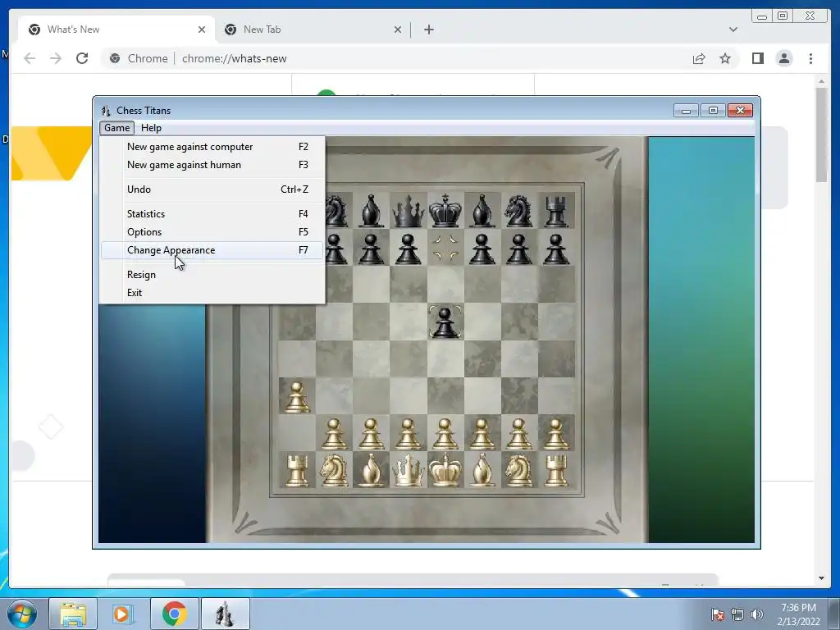Screen dimensions: 840x630
Task: Select the black bishop beside black queen
Action: click(x=372, y=211)
